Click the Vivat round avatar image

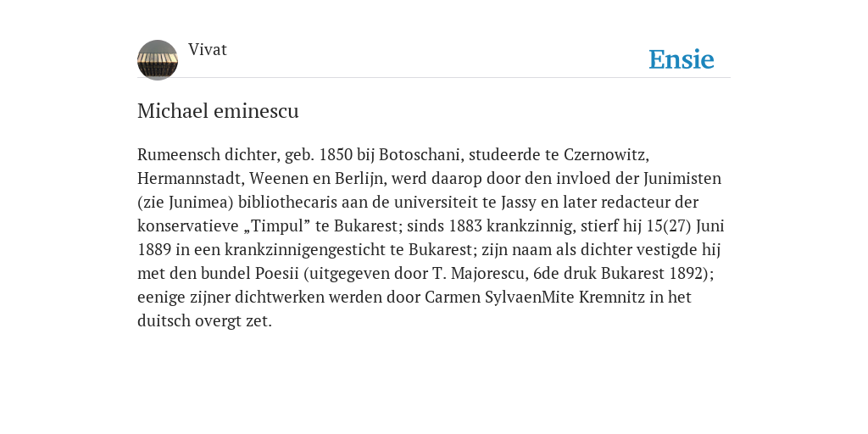(158, 60)
